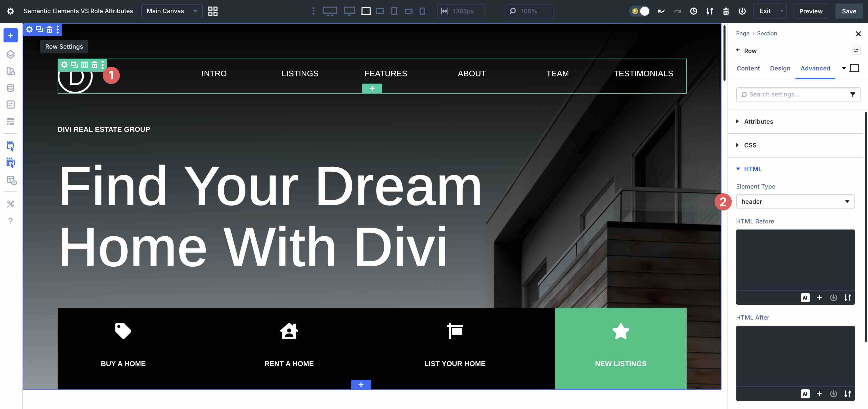868x409 pixels.
Task: Click the Save button
Action: coord(849,11)
